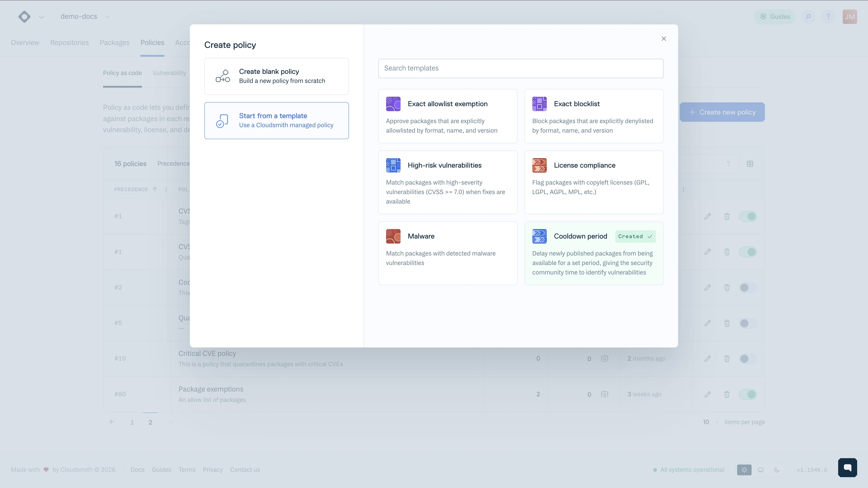The height and width of the screenshot is (488, 868).
Task: Go to the Overview tab
Action: click(25, 43)
